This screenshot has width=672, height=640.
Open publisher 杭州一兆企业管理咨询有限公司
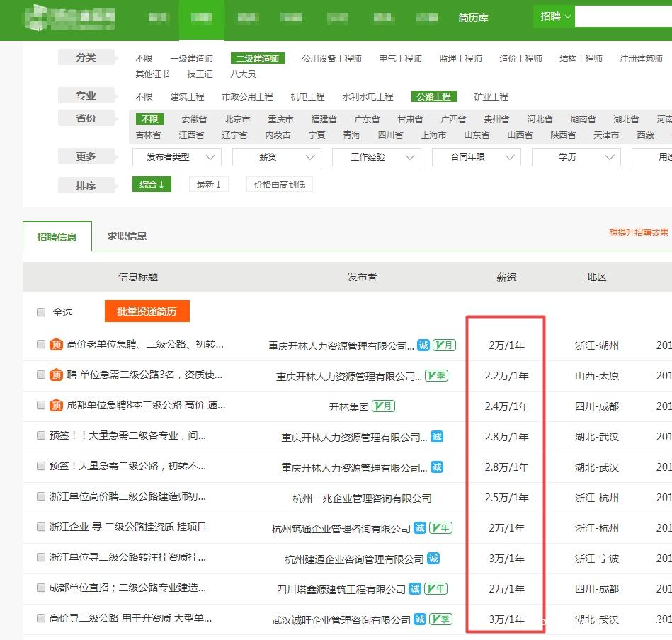click(362, 498)
